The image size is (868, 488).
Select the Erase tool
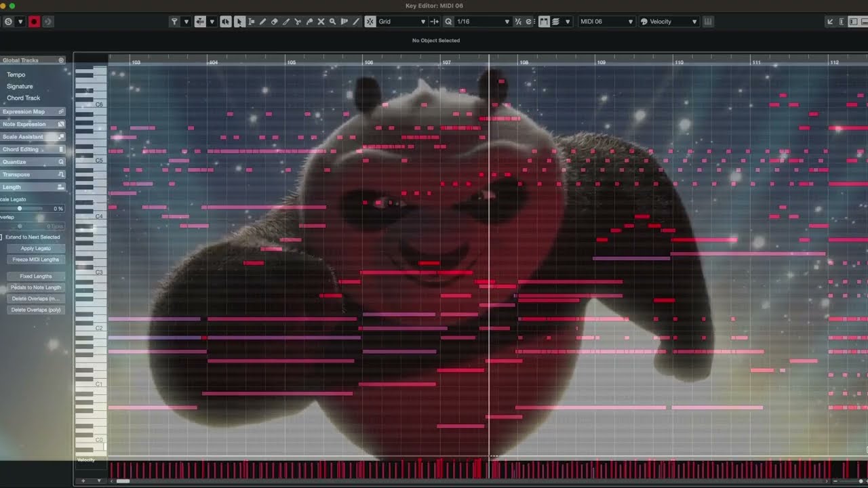274,22
